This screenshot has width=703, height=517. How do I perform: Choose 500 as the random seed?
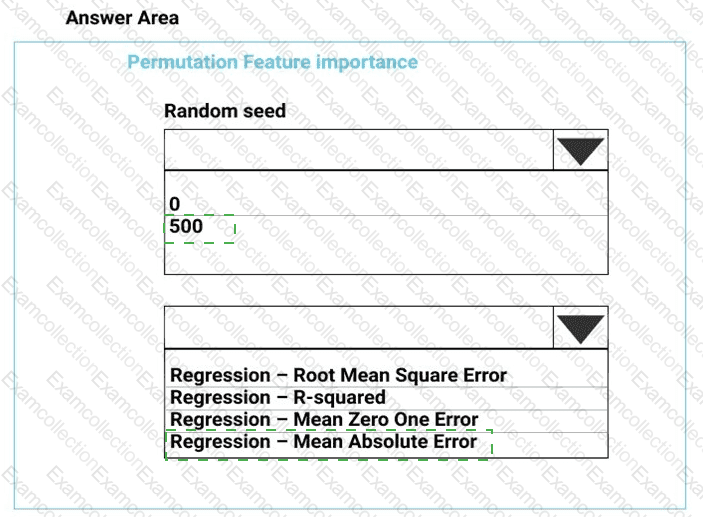click(x=187, y=227)
